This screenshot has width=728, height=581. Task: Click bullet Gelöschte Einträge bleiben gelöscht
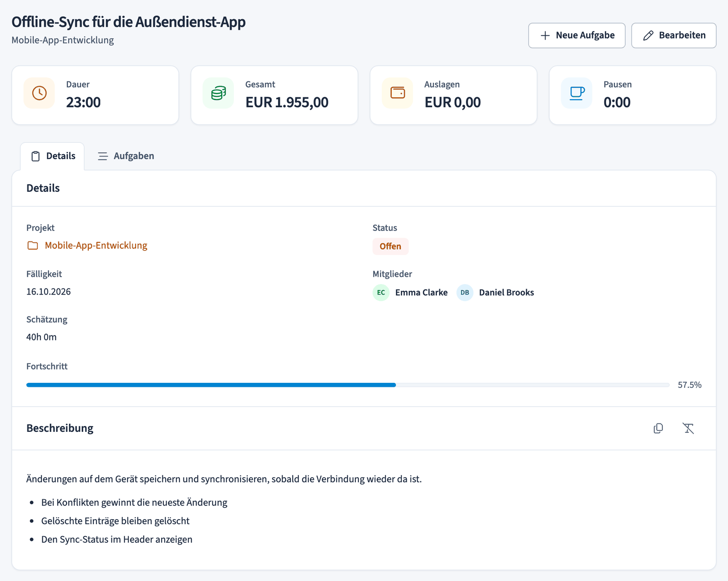click(x=115, y=521)
